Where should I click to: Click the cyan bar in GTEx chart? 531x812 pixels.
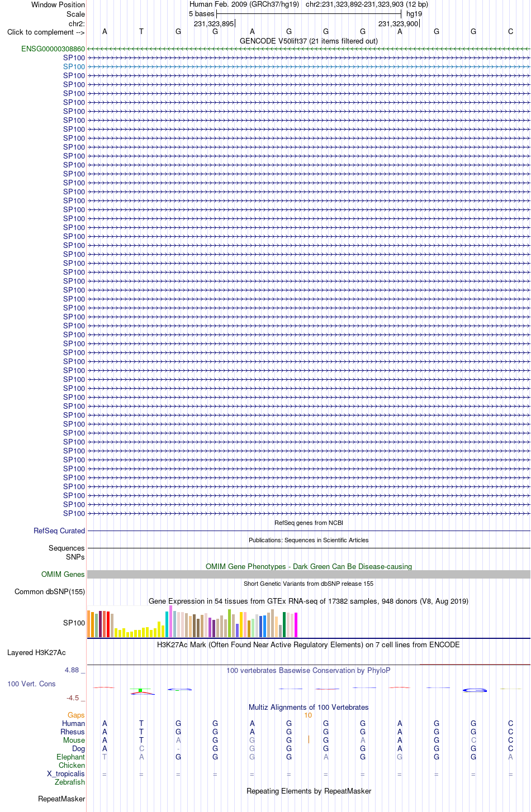pyautogui.click(x=167, y=624)
